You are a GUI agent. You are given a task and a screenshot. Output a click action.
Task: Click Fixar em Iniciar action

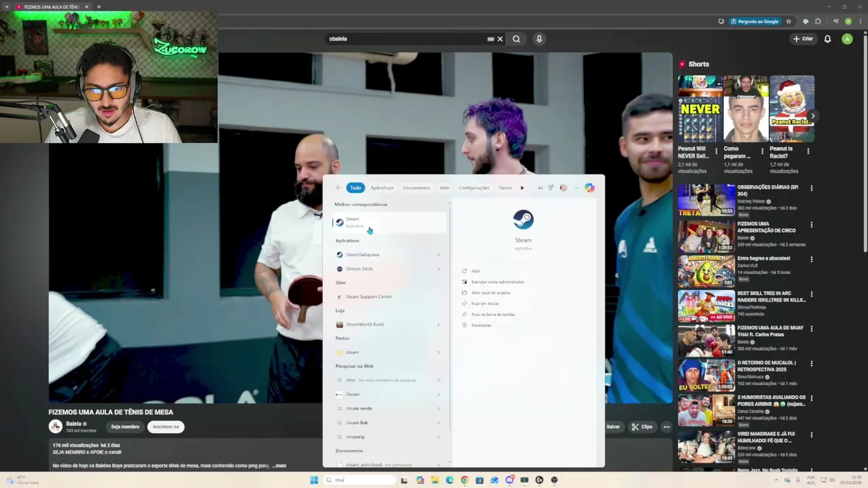480,304
